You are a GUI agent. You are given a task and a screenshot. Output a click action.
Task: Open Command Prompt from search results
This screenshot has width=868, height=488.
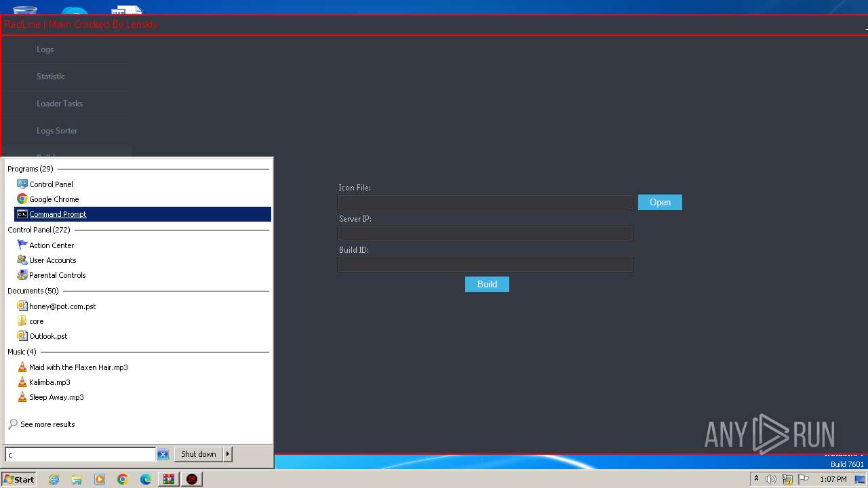[x=142, y=214]
